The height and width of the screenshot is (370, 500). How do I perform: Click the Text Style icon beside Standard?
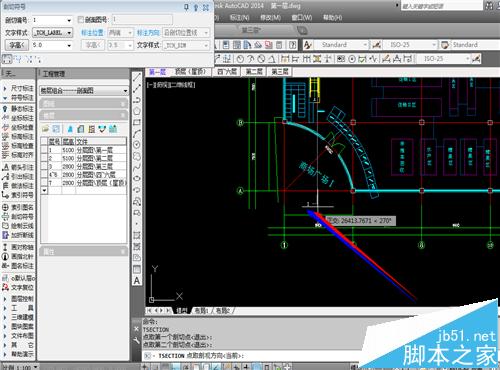coord(308,45)
